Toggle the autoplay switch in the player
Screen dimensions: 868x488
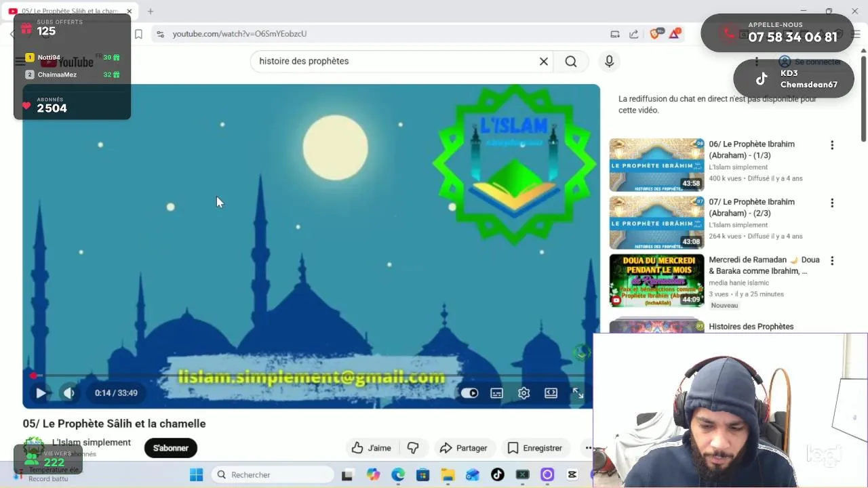469,393
